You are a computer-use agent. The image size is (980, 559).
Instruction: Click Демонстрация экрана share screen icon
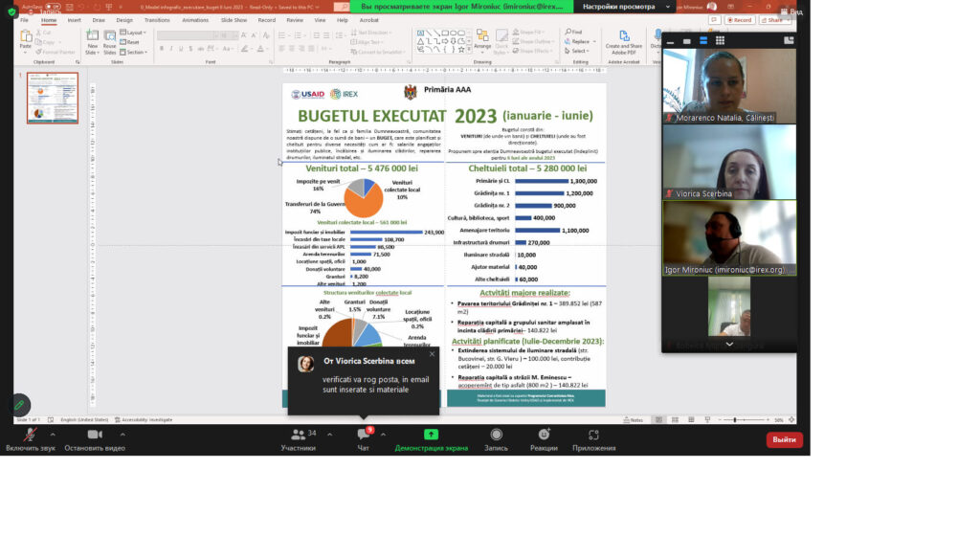pos(431,436)
